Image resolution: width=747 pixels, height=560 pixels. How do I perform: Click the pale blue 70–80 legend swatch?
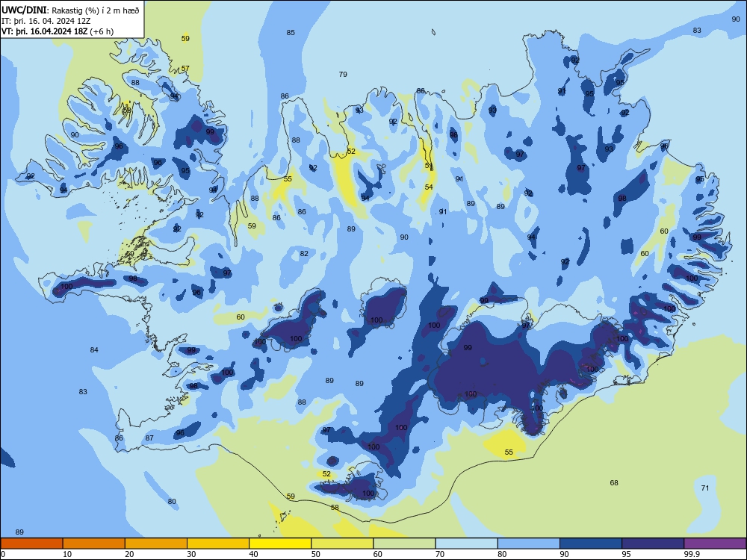[x=466, y=544]
